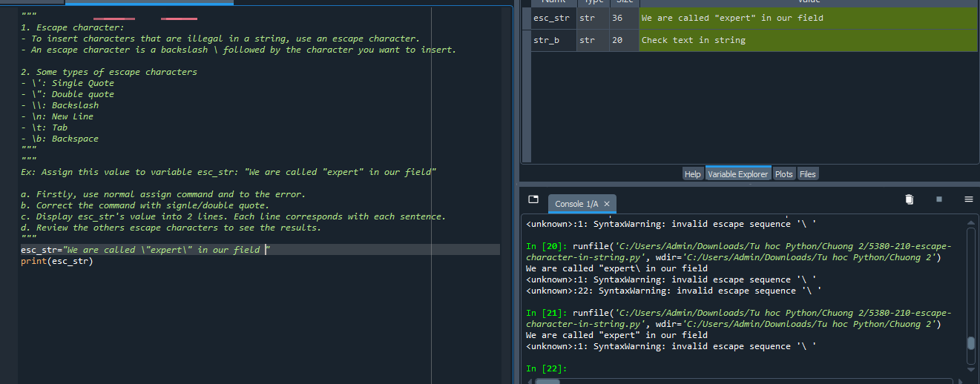The image size is (980, 384).
Task: Click the size cell showing 36
Action: (x=624, y=18)
